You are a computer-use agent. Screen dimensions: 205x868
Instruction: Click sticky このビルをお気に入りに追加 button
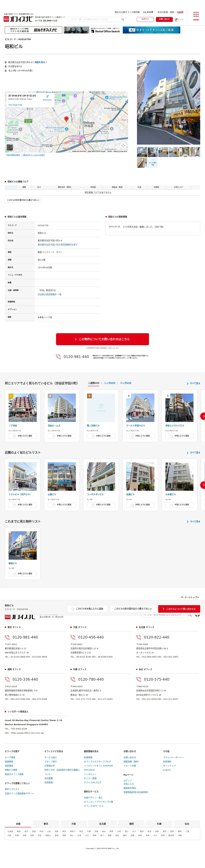click(87, 609)
